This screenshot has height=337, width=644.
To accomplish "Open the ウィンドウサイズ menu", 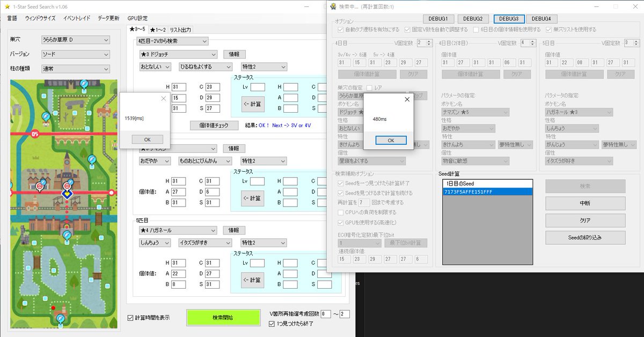I will click(40, 18).
